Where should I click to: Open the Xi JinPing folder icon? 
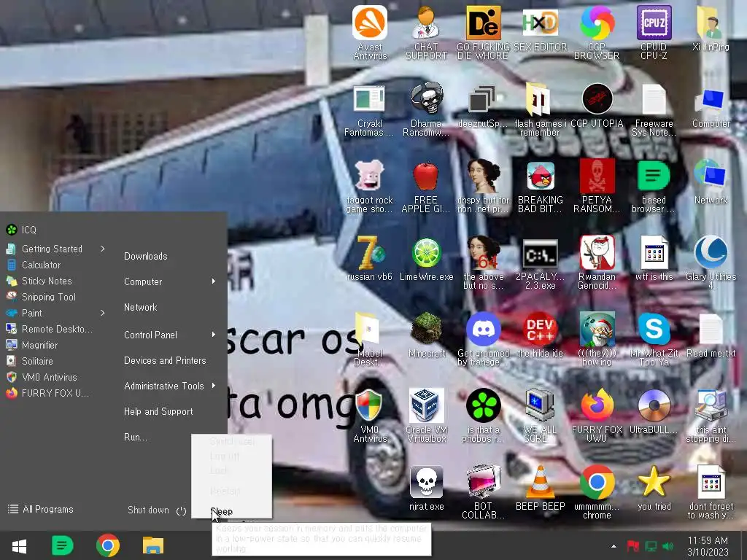click(x=711, y=28)
